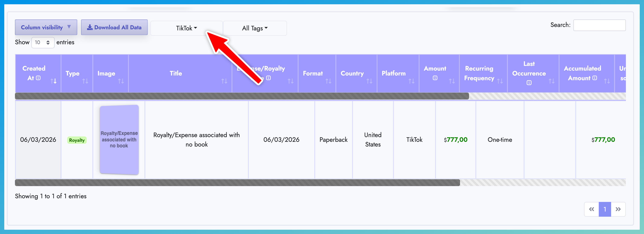Click Download All Data button
The width and height of the screenshot is (644, 234).
point(114,27)
